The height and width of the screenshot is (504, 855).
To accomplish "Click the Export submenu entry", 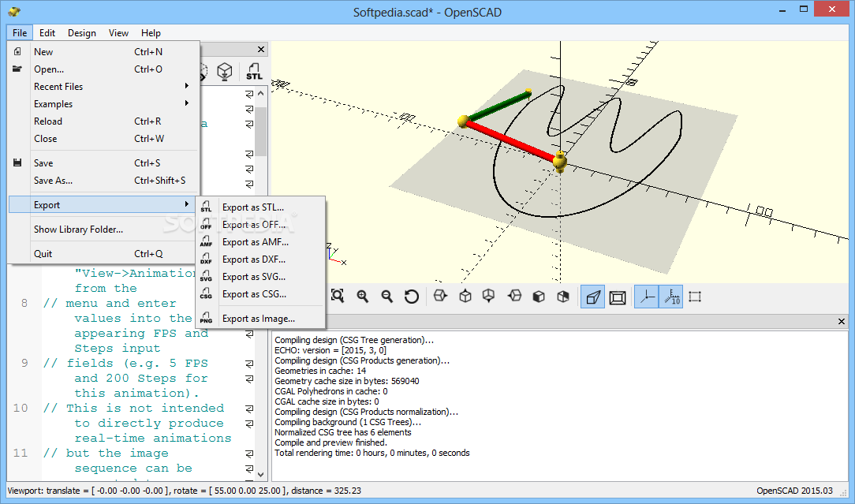I will click(x=103, y=204).
